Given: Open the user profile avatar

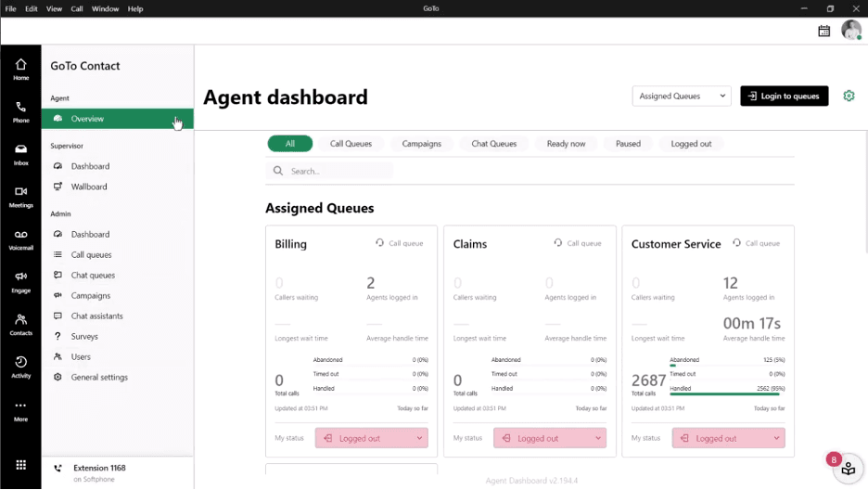Looking at the screenshot, I should (x=851, y=30).
